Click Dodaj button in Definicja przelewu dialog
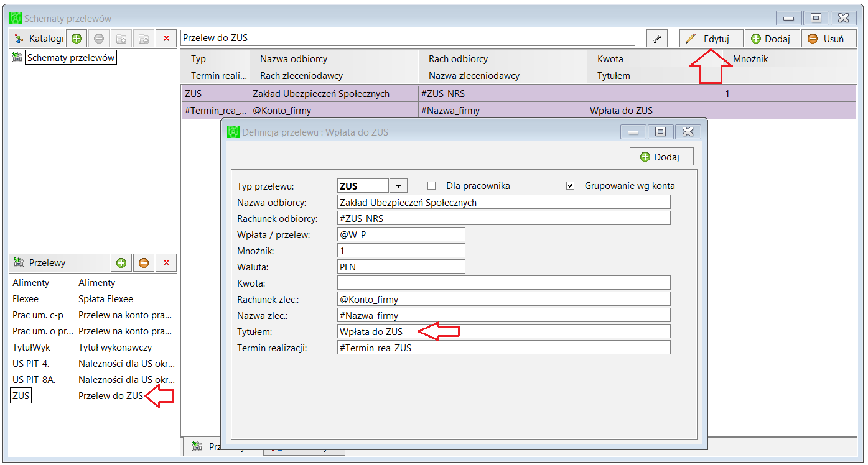This screenshot has height=465, width=868. 661,157
